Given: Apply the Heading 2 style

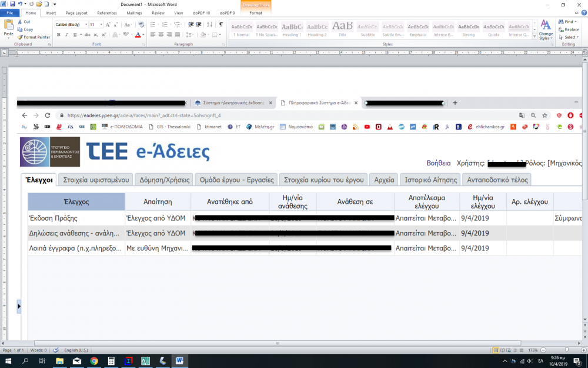Looking at the screenshot, I should (x=317, y=29).
